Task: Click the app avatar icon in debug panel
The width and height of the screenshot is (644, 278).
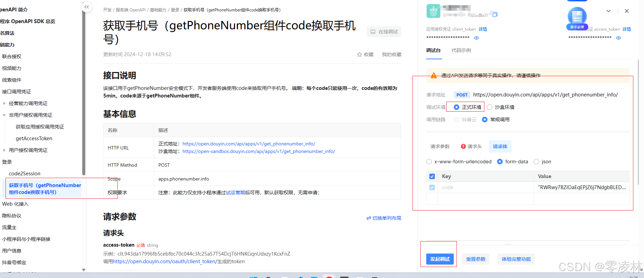Action: (x=433, y=11)
